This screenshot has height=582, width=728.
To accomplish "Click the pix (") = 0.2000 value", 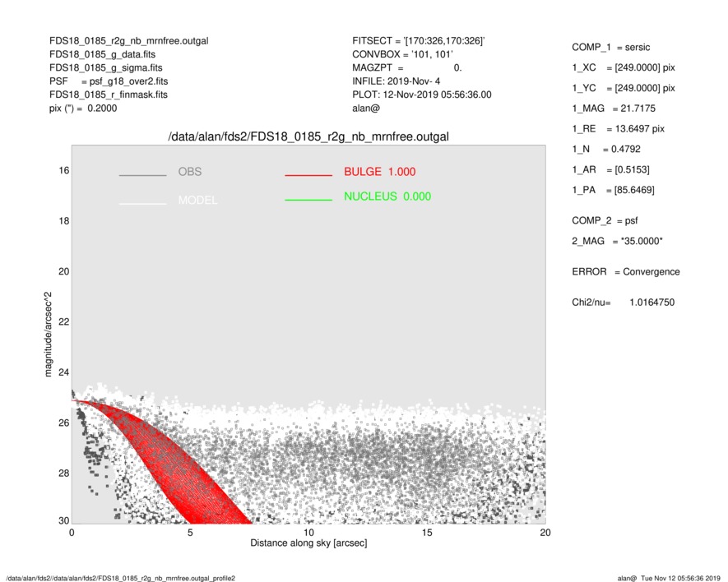I will (83, 109).
